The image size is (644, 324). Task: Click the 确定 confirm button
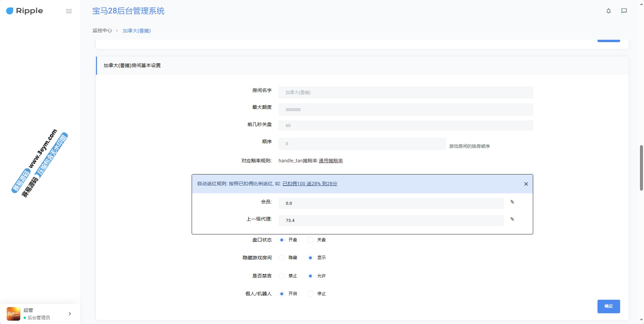[x=608, y=306]
